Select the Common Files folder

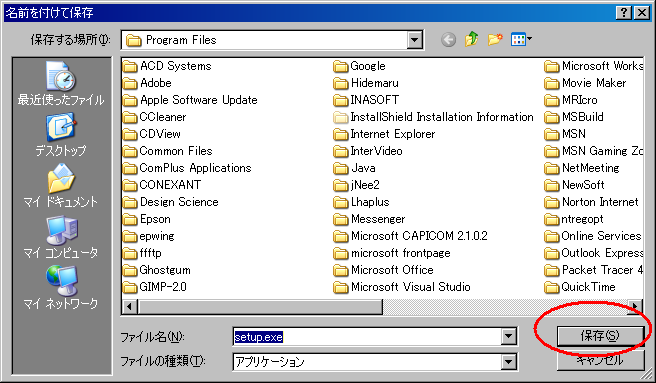click(x=168, y=151)
